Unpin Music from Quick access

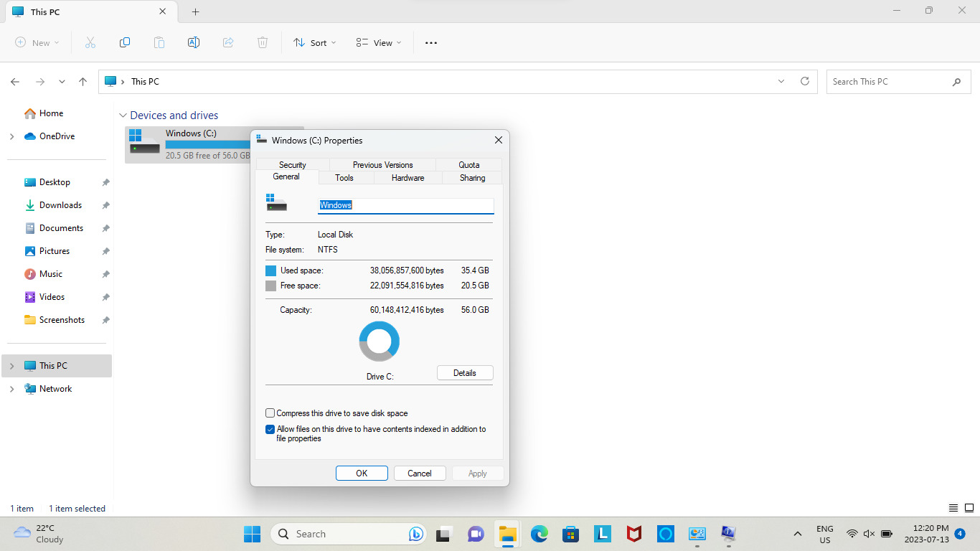[105, 274]
